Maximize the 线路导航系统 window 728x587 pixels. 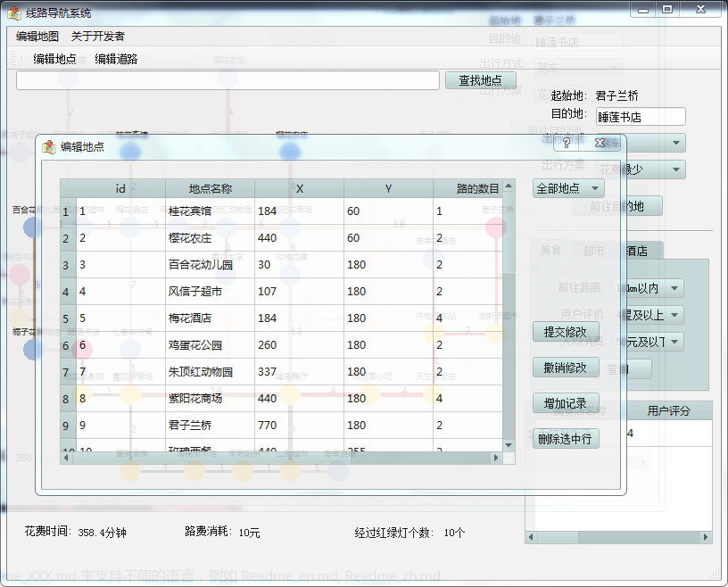[667, 10]
